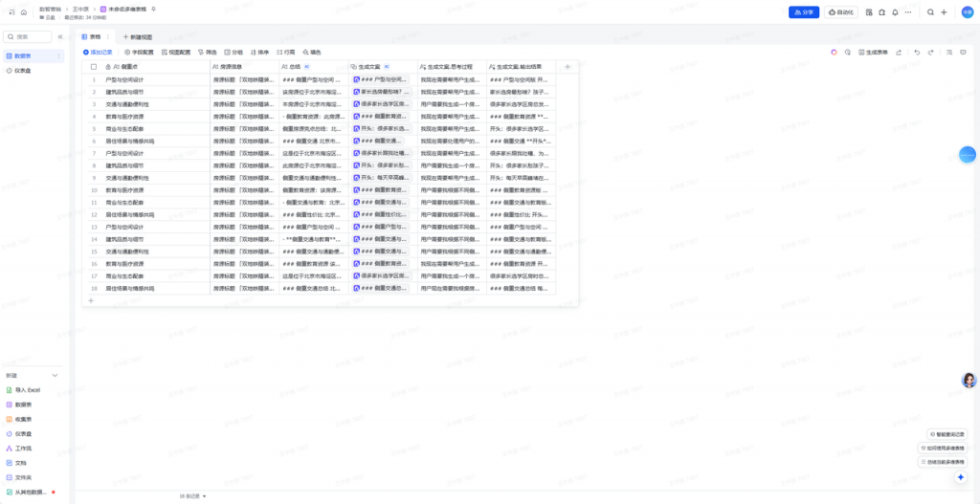
Task: Open the 表格 view tab's options dots
Action: (x=107, y=37)
